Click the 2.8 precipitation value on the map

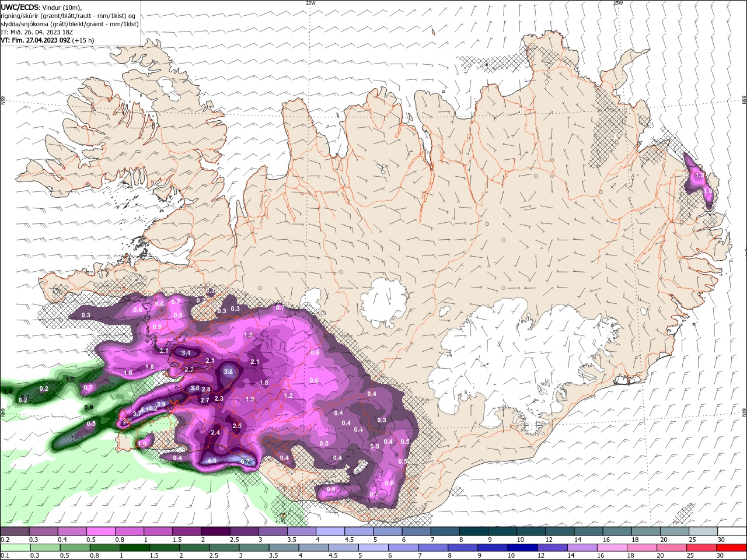coord(206,389)
